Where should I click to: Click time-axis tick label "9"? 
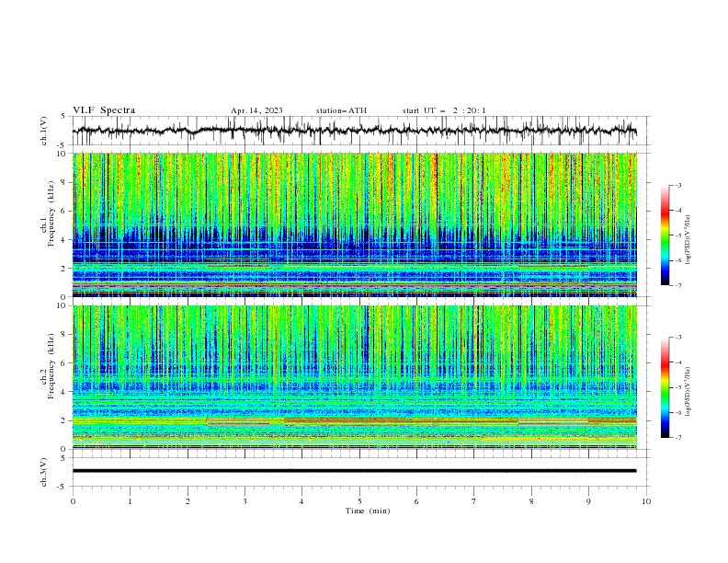click(x=588, y=501)
